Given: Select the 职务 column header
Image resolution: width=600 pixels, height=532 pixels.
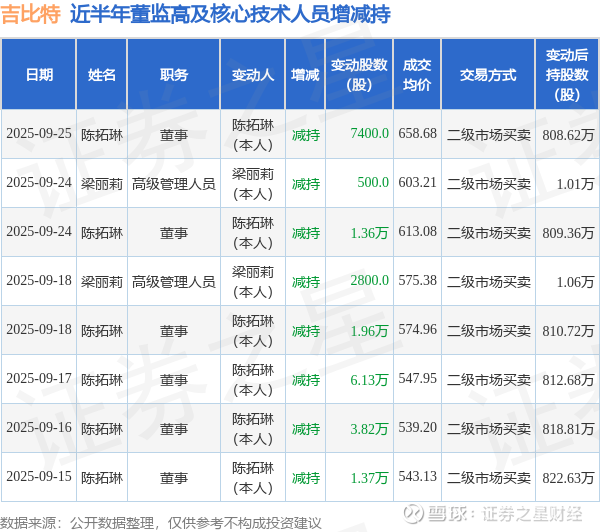Looking at the screenshot, I should [x=174, y=75].
